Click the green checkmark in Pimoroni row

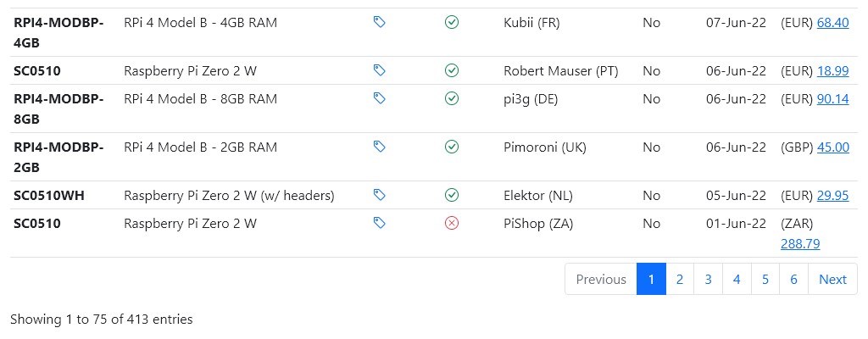(x=452, y=147)
